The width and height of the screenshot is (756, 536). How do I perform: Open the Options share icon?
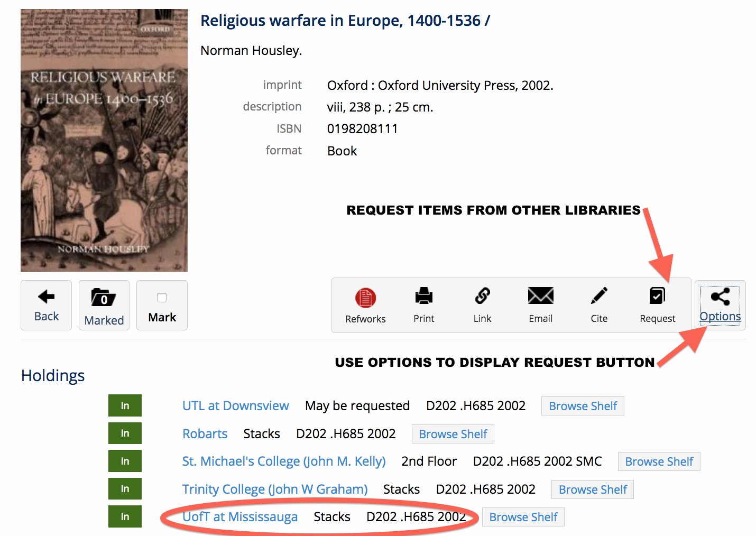click(720, 297)
